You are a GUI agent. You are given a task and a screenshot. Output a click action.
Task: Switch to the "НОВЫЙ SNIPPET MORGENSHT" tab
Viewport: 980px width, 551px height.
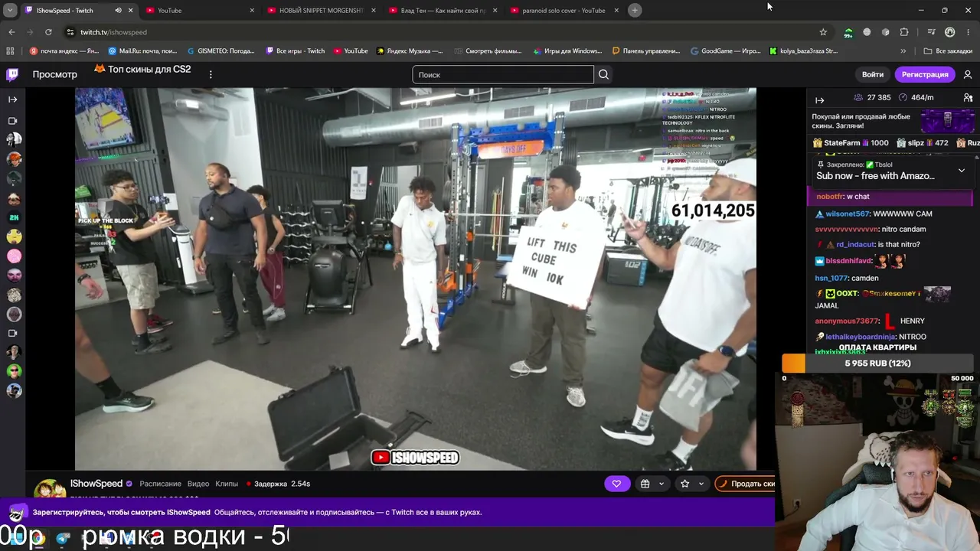320,11
